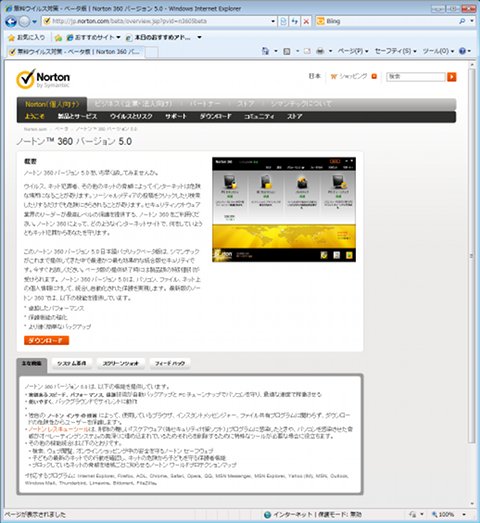Expand the zoom level dropdown arrow

[464, 515]
